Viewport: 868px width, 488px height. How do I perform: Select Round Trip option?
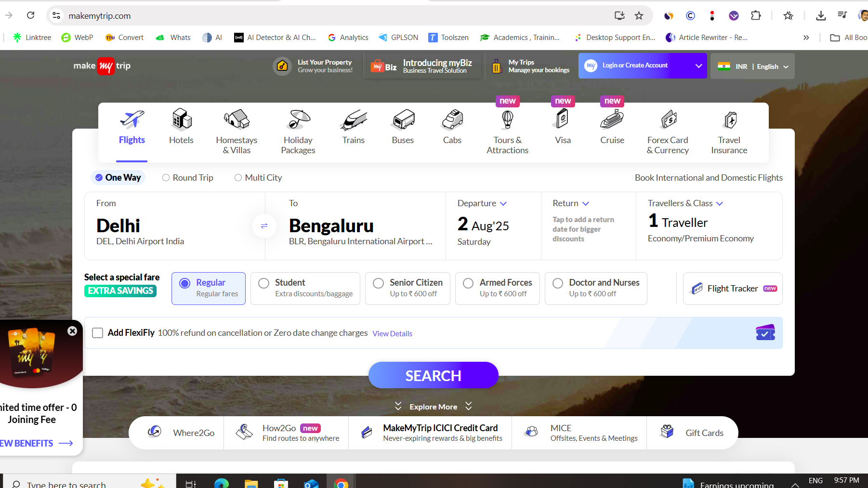point(188,178)
